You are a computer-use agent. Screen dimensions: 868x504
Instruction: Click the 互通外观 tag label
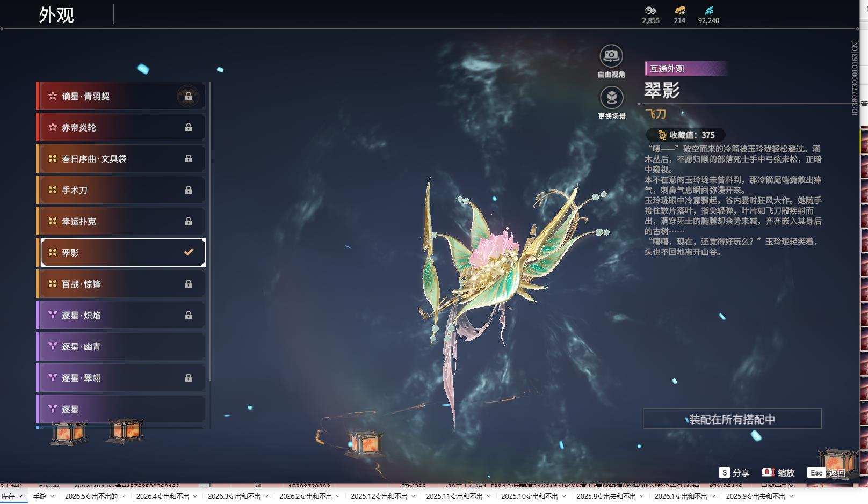click(685, 69)
